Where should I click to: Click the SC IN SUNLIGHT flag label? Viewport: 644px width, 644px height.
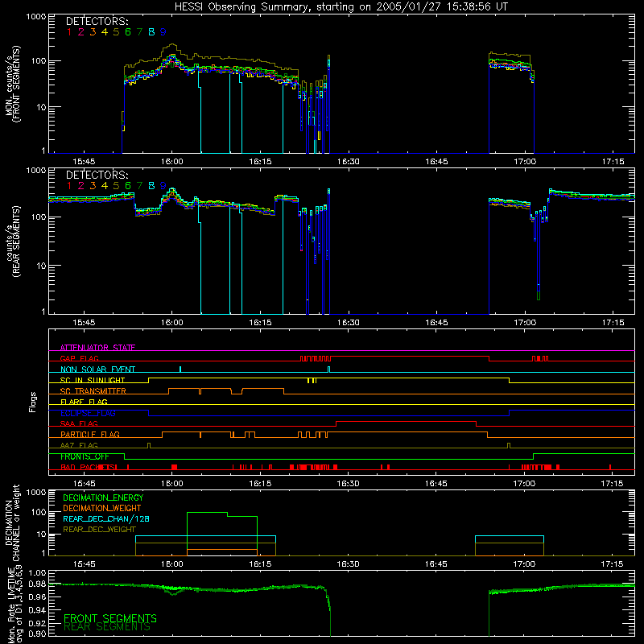(x=93, y=380)
